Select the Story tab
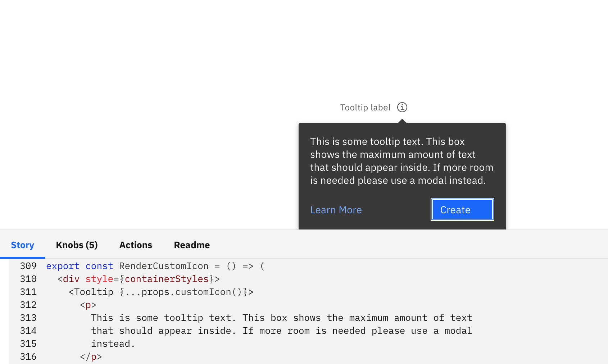The height and width of the screenshot is (364, 608). (x=23, y=245)
